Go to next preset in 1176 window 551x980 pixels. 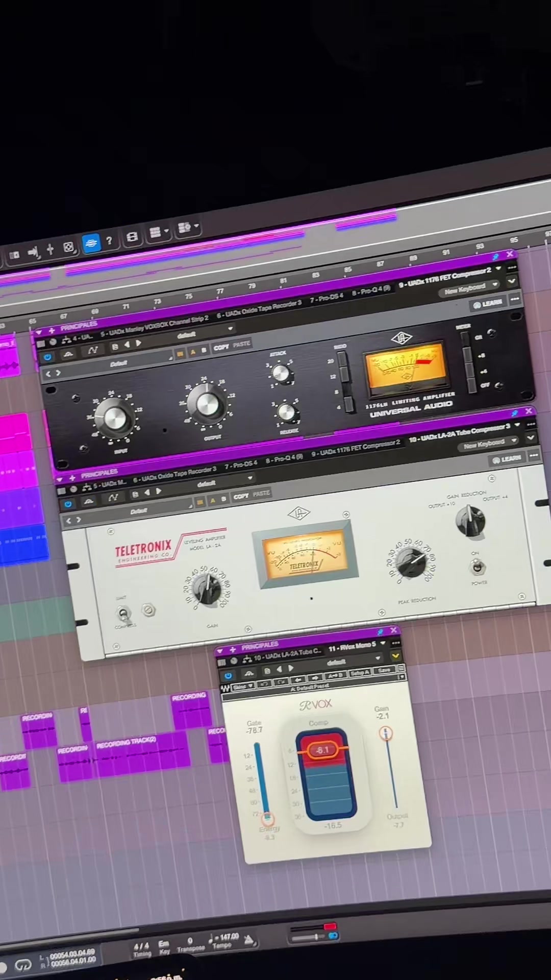tap(138, 344)
